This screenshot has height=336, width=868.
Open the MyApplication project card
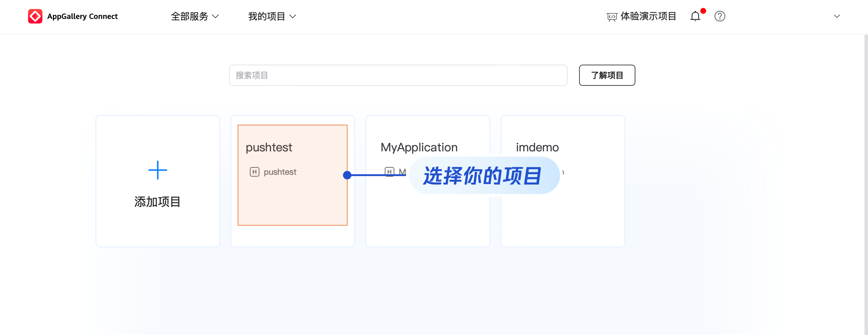428,181
